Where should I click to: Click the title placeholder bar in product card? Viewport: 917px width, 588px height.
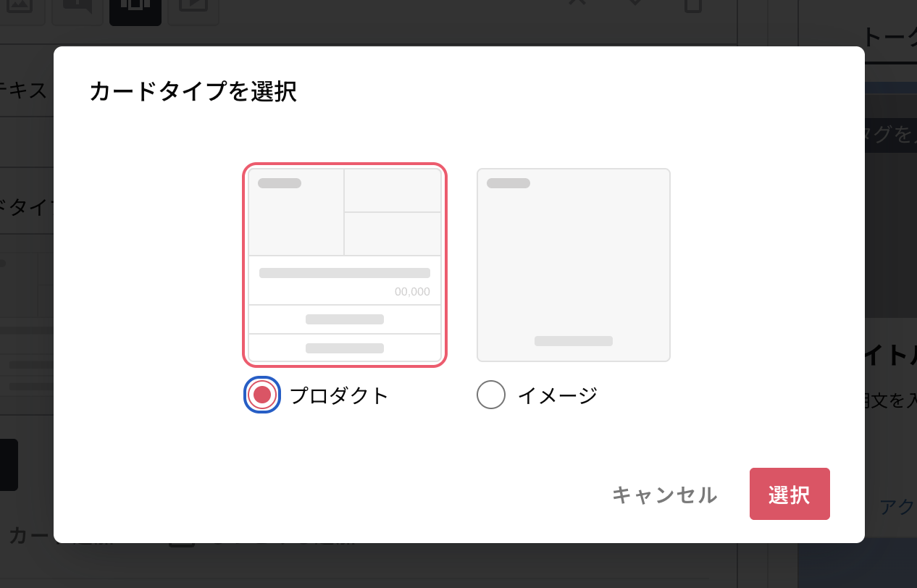(x=344, y=273)
